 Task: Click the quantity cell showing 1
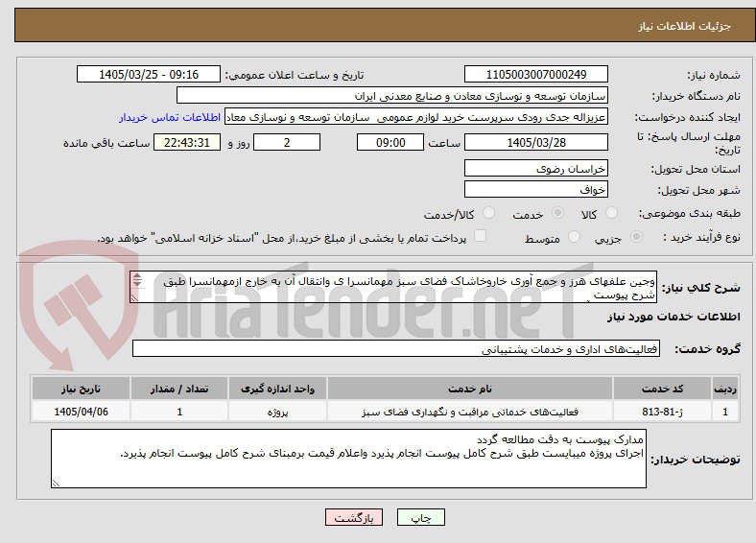[x=179, y=412]
